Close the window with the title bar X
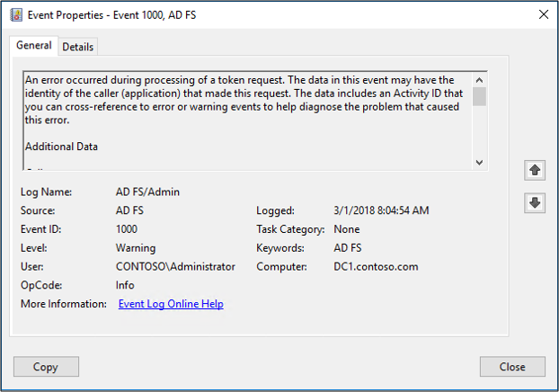 (542, 14)
